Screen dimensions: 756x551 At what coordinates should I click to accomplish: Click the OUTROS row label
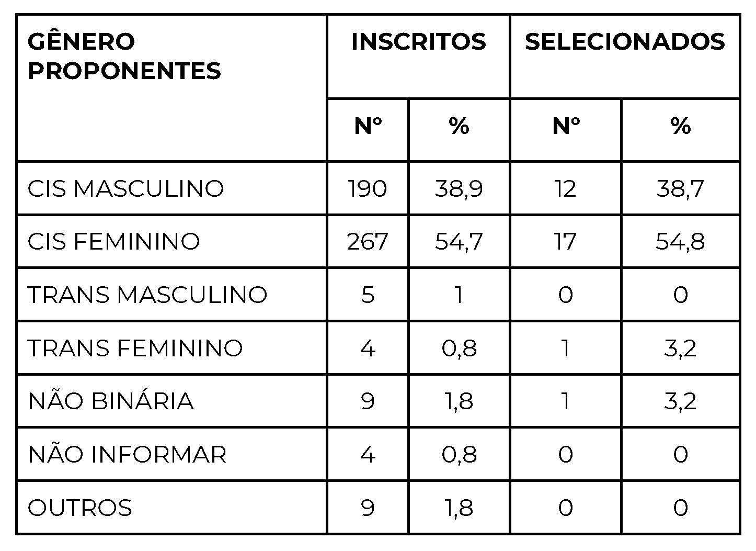pos(80,508)
